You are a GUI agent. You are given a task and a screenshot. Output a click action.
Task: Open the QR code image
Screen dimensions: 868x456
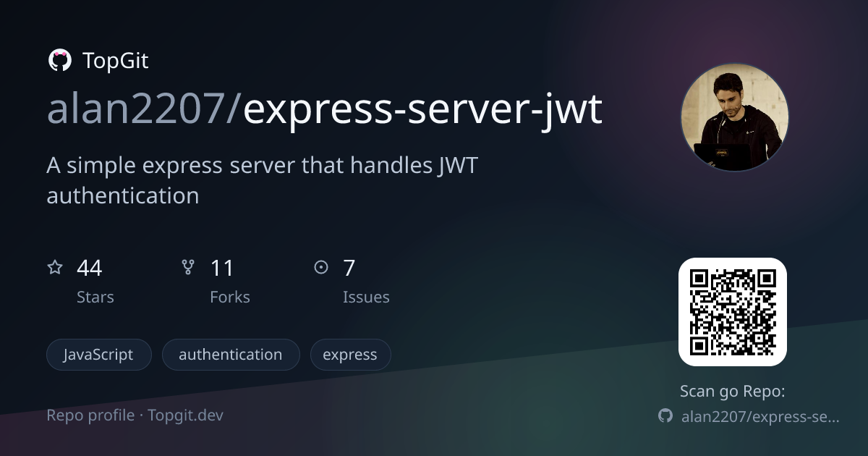(x=732, y=312)
